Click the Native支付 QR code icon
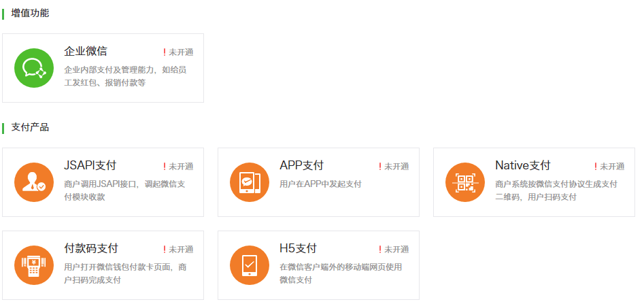The width and height of the screenshot is (644, 304). pos(465,182)
